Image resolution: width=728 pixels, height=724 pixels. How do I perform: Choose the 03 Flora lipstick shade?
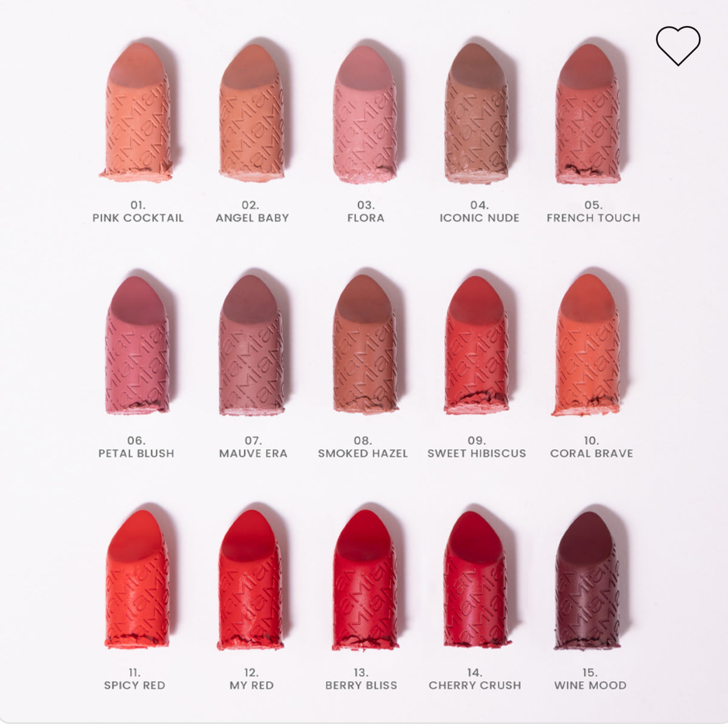pos(365,114)
